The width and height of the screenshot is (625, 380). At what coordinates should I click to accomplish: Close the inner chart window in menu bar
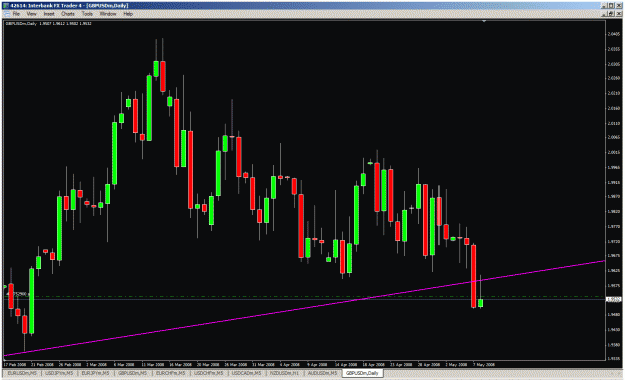tap(619, 14)
